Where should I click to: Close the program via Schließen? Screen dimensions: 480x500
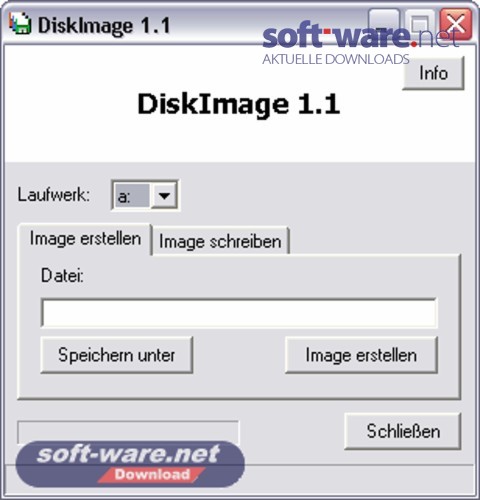tap(403, 431)
